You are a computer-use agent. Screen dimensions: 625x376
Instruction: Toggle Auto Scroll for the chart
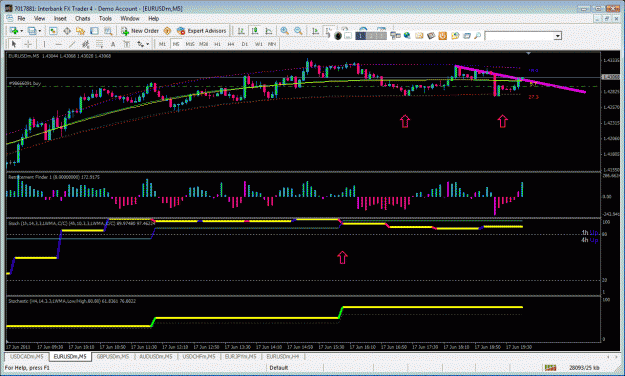315,31
